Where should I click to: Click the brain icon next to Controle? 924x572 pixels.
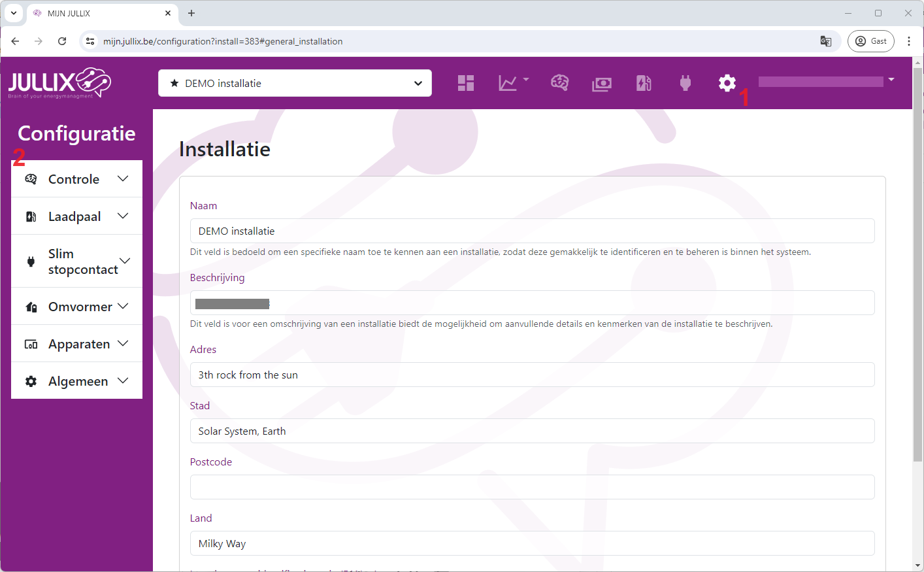[31, 179]
